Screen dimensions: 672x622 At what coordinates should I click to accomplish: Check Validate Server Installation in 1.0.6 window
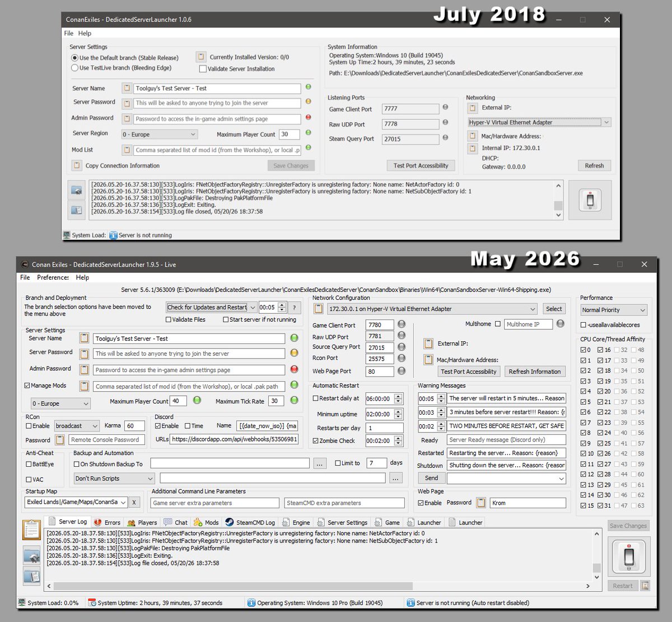(x=203, y=69)
